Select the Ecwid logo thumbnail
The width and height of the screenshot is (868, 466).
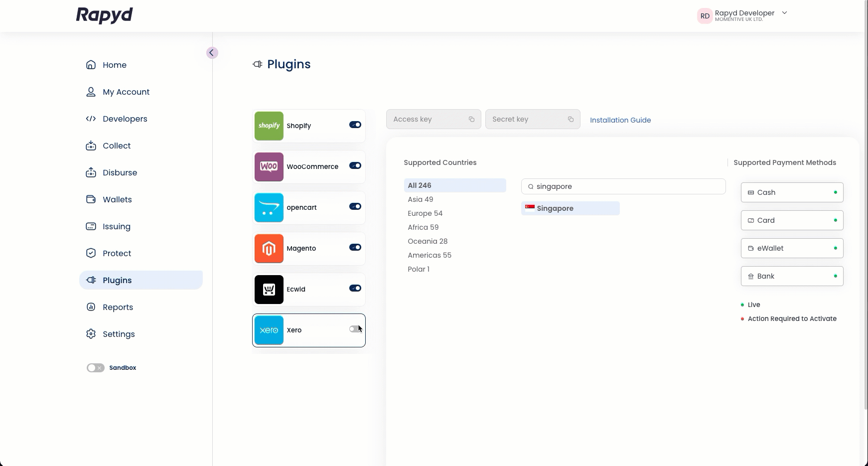pos(269,290)
